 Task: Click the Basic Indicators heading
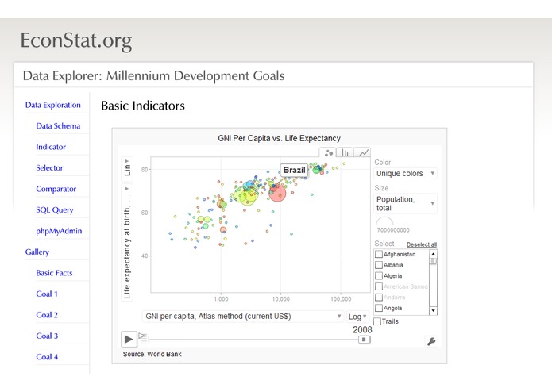(x=143, y=106)
